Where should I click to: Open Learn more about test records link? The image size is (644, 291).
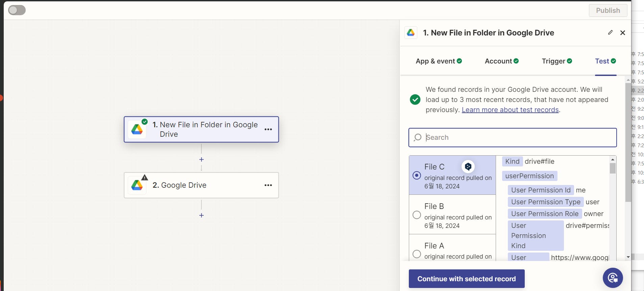pos(510,110)
